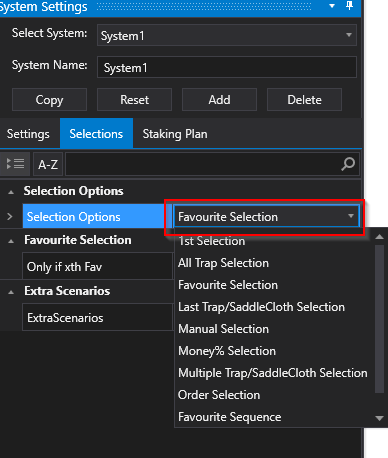Image resolution: width=388 pixels, height=458 pixels.
Task: Switch to the Settings tab
Action: 28,134
